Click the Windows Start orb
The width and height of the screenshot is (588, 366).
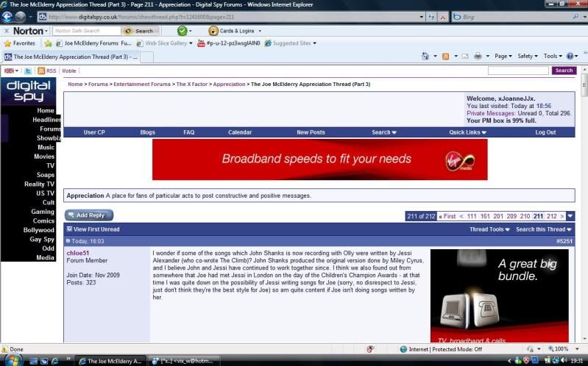click(13, 360)
